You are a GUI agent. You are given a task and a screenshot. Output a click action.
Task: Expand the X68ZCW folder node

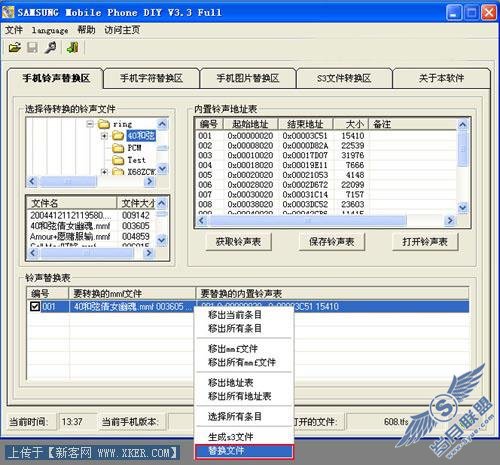tap(104, 172)
